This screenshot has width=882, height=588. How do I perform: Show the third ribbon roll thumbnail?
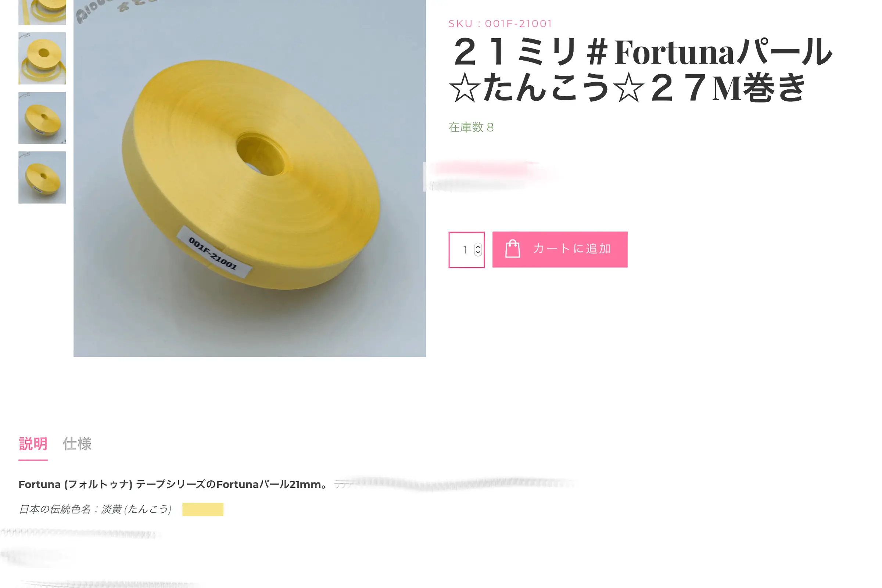pyautogui.click(x=42, y=118)
